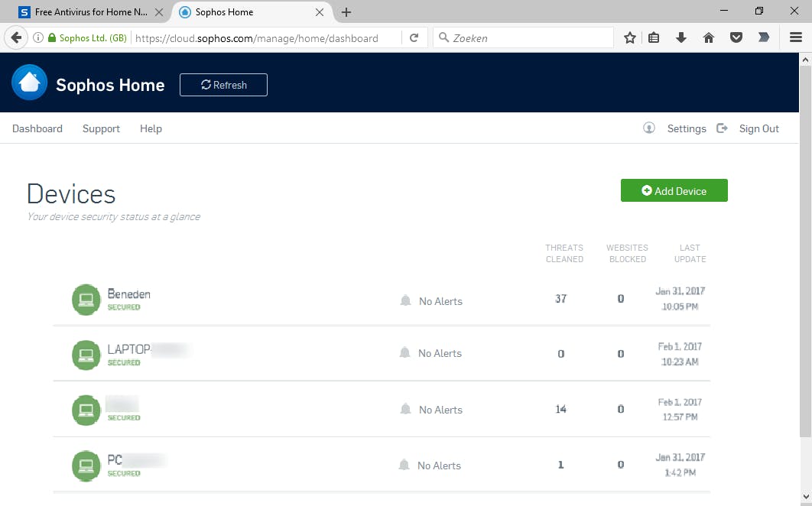Click the Zoeken search field
This screenshot has width=812, height=506.
(x=523, y=37)
